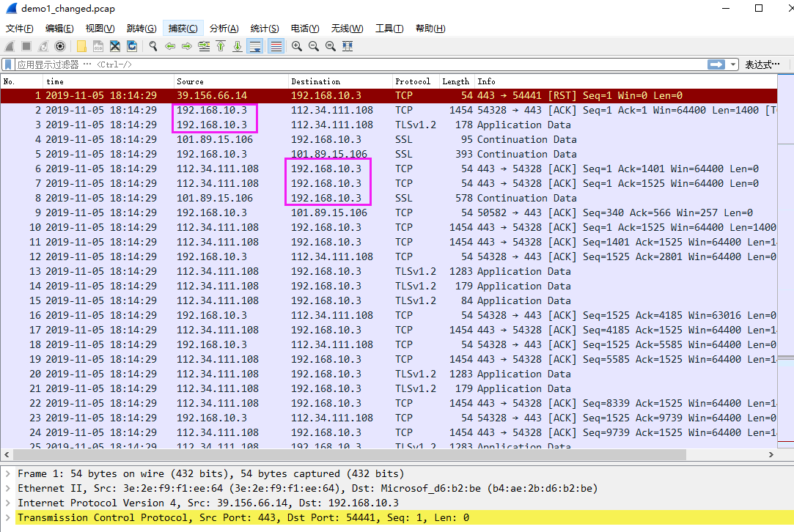This screenshot has width=794, height=532.
Task: Select packet 9 with port 50582
Action: pyautogui.click(x=389, y=213)
